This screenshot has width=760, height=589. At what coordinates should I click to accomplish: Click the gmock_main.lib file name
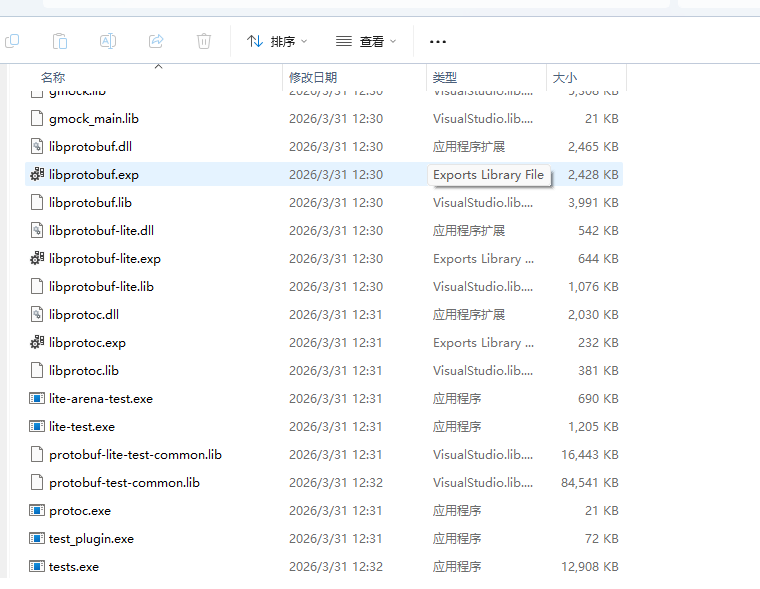(x=94, y=119)
